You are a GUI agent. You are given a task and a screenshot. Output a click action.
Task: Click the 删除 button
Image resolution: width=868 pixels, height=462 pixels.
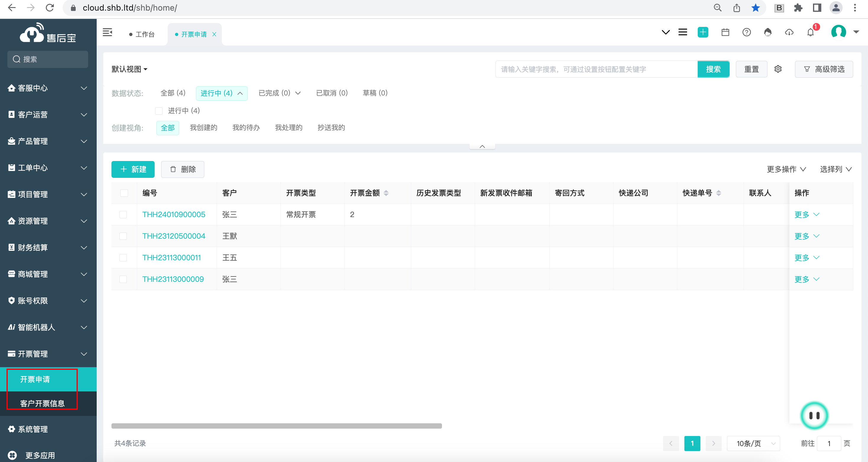tap(183, 169)
